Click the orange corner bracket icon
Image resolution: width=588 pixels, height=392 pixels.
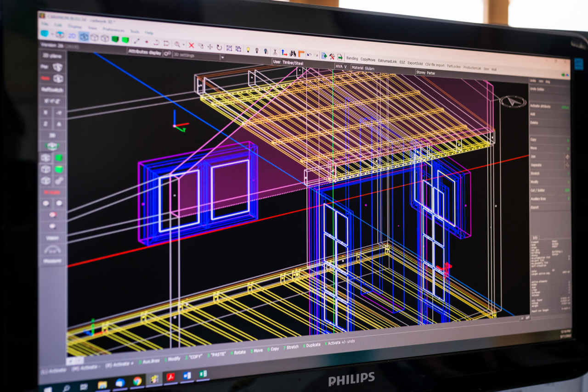pyautogui.click(x=301, y=54)
